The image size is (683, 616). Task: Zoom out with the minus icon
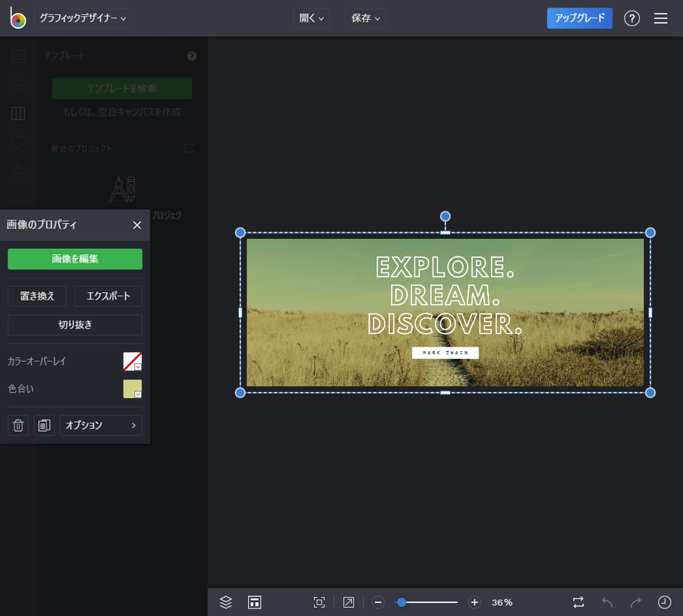point(378,602)
